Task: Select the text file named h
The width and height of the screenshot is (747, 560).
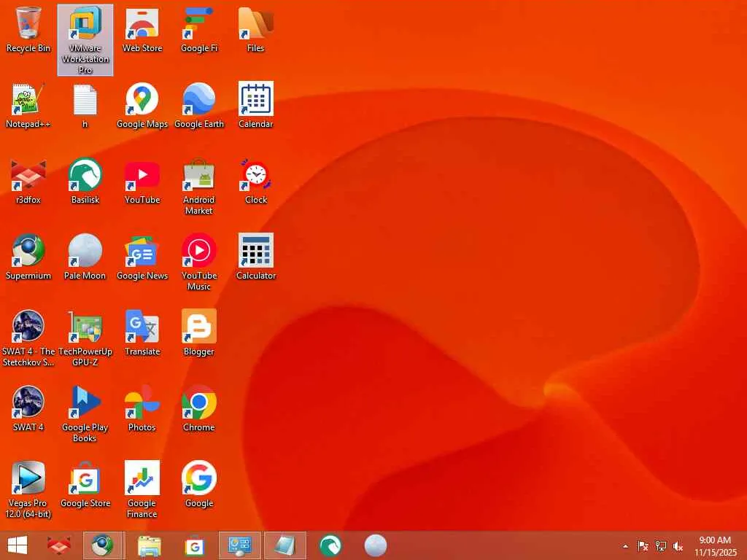Action: (x=85, y=106)
